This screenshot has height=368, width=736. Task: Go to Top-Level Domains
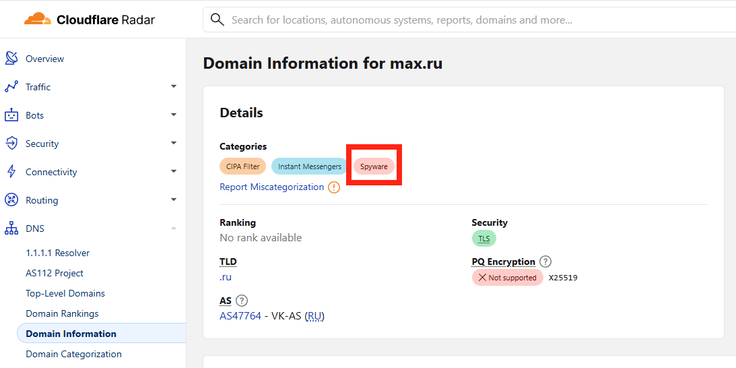[65, 293]
